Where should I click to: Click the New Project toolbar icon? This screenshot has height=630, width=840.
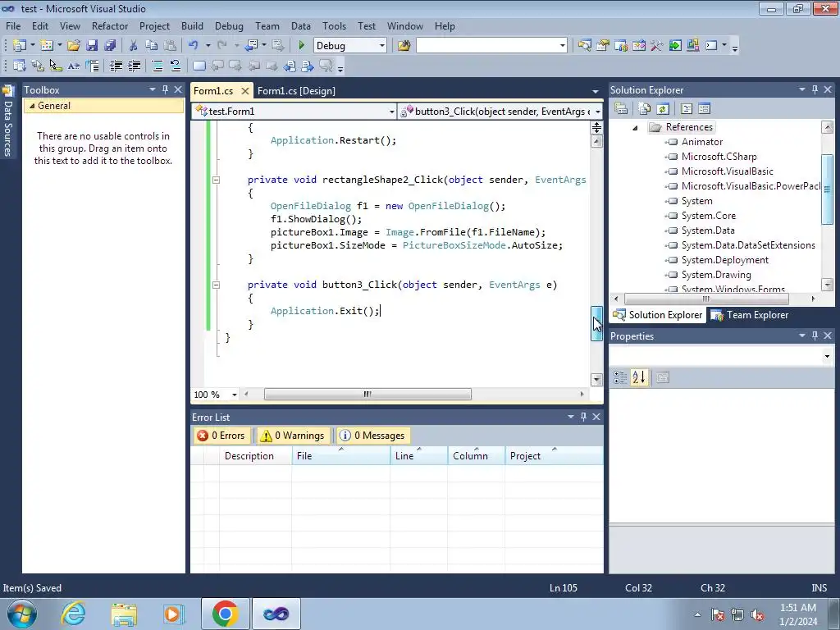point(20,46)
